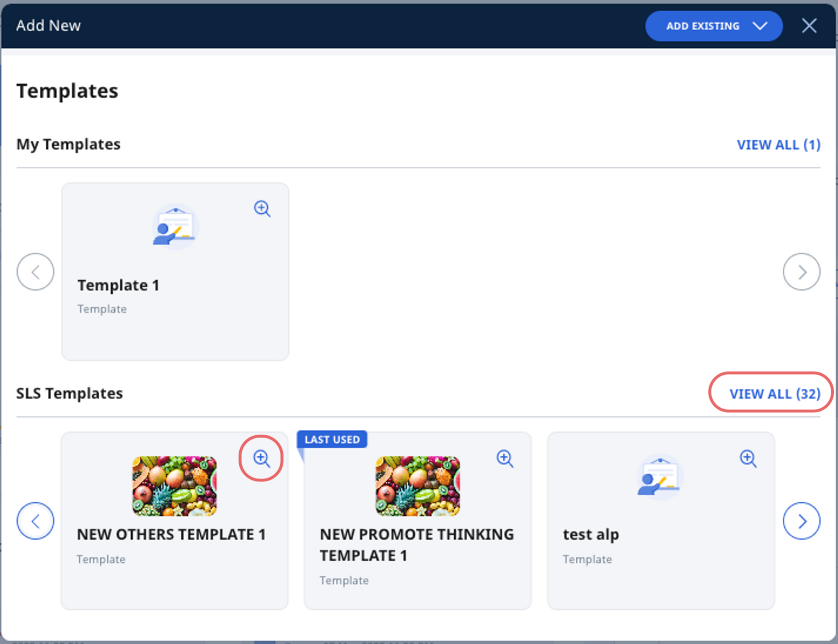Viewport: 838px width, 644px height.
Task: View all My Templates
Action: 779,145
